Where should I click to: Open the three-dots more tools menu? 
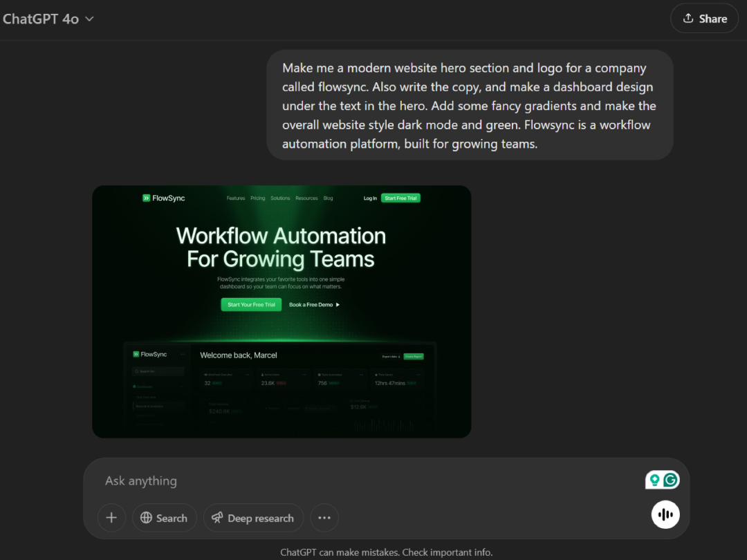click(324, 518)
